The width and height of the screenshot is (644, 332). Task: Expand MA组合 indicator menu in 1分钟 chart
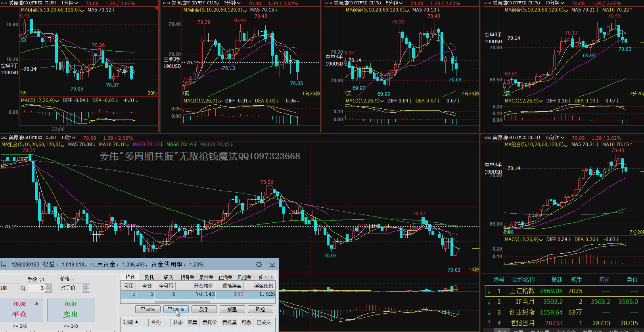point(82,10)
